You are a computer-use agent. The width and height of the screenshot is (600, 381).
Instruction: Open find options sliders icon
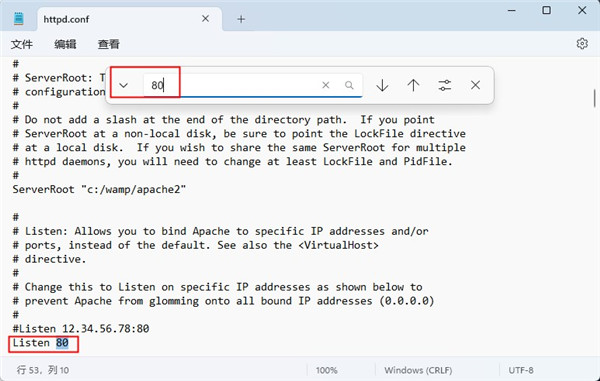pos(445,85)
